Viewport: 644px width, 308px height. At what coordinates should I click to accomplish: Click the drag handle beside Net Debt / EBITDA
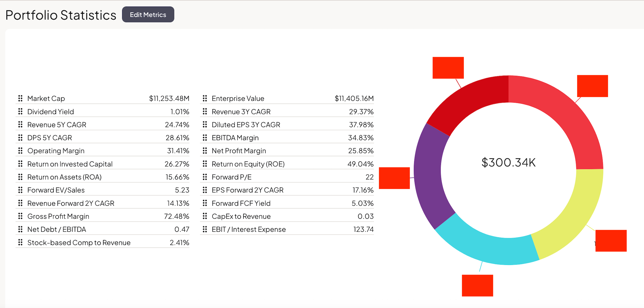coord(20,229)
